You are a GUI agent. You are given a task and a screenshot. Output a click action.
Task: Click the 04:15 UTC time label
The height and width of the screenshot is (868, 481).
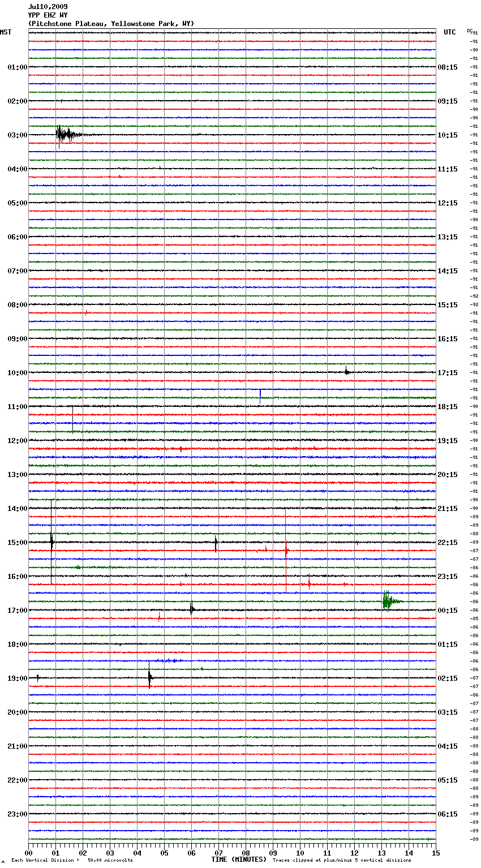point(448,746)
